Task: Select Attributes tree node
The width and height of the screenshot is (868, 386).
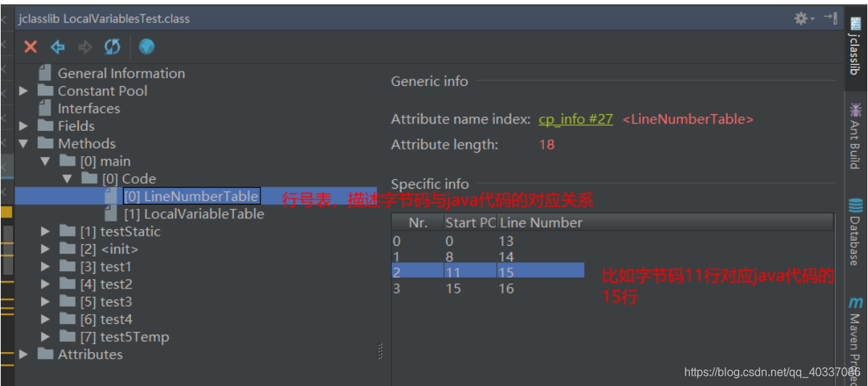Action: click(x=90, y=354)
